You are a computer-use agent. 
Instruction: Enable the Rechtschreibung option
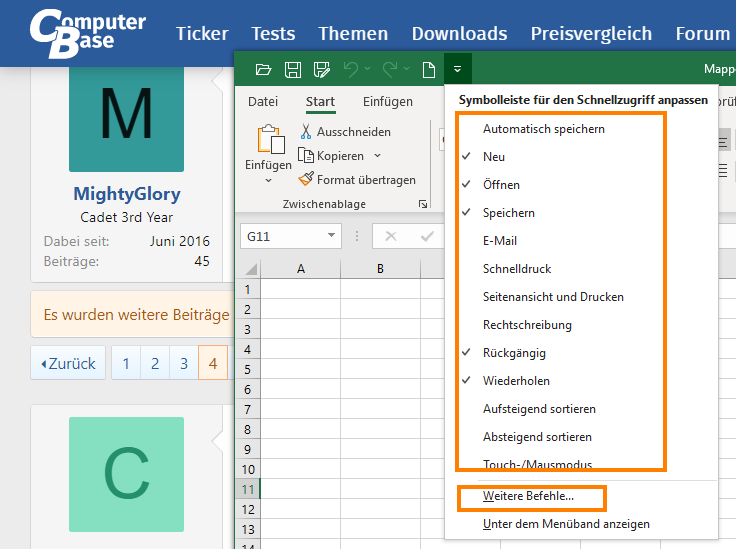527,325
